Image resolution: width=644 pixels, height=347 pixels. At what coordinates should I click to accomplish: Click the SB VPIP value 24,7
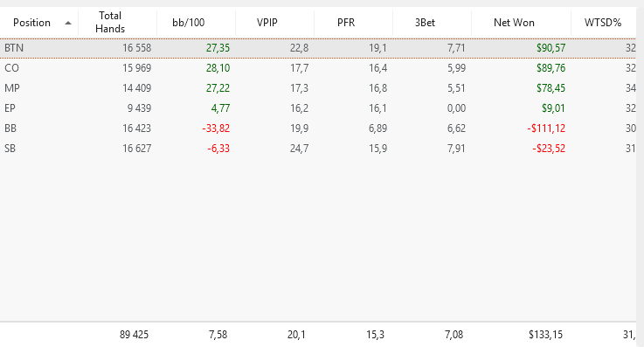pyautogui.click(x=299, y=149)
